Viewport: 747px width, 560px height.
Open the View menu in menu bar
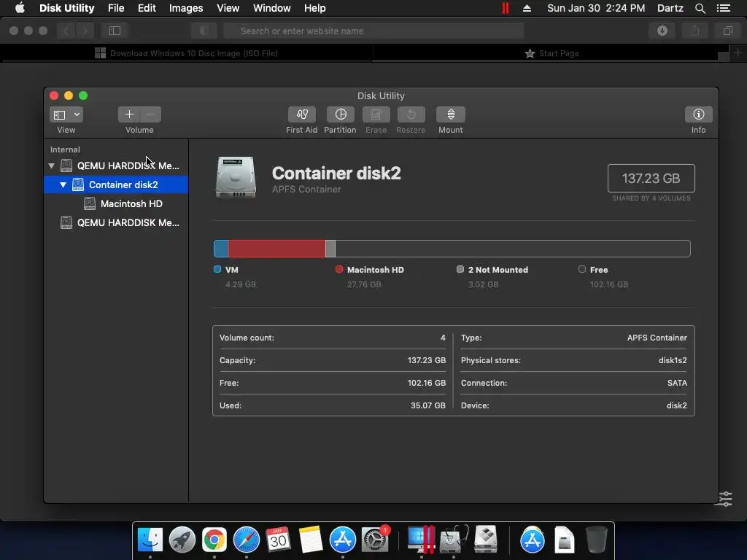tap(228, 8)
